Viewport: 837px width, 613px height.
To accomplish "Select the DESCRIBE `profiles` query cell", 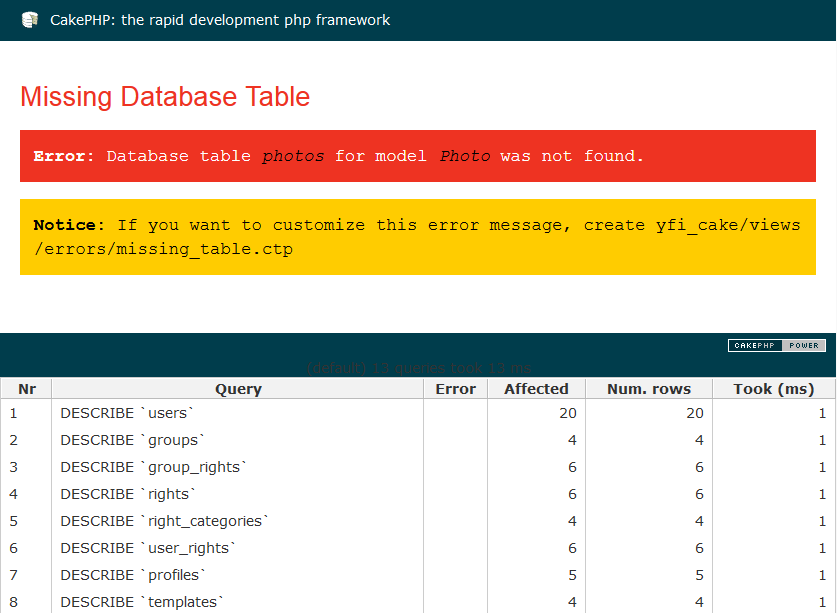I will coord(238,575).
